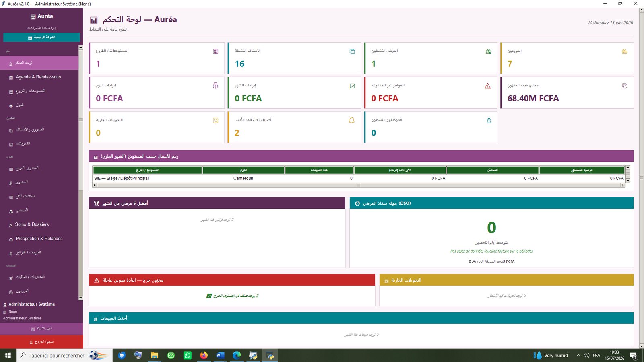644x362 pixels.
Task: Click the teal الشركة الرئيسية button
Action: [x=41, y=37]
